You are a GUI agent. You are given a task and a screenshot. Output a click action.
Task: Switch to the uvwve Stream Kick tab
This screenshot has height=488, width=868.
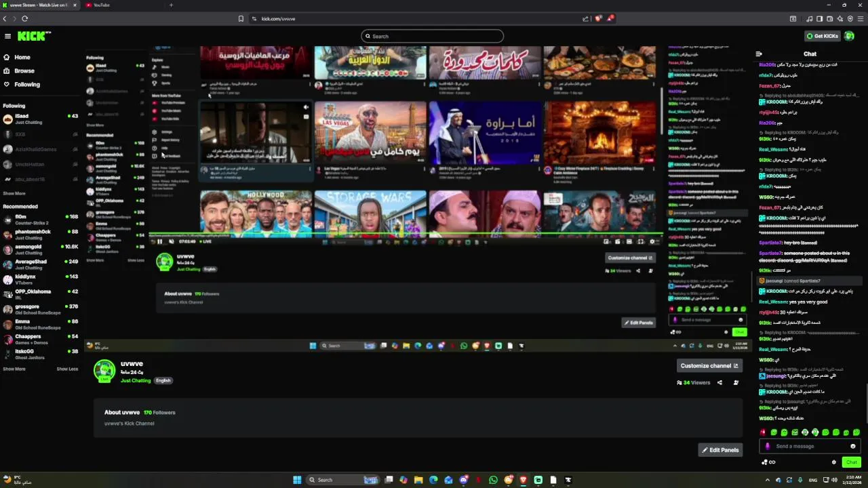pyautogui.click(x=40, y=5)
